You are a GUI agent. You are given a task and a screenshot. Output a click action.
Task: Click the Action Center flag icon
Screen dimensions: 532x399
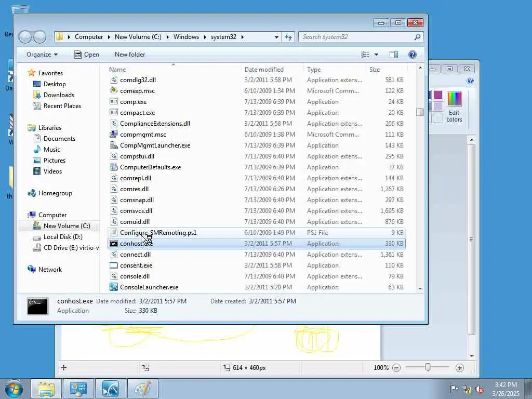454,389
